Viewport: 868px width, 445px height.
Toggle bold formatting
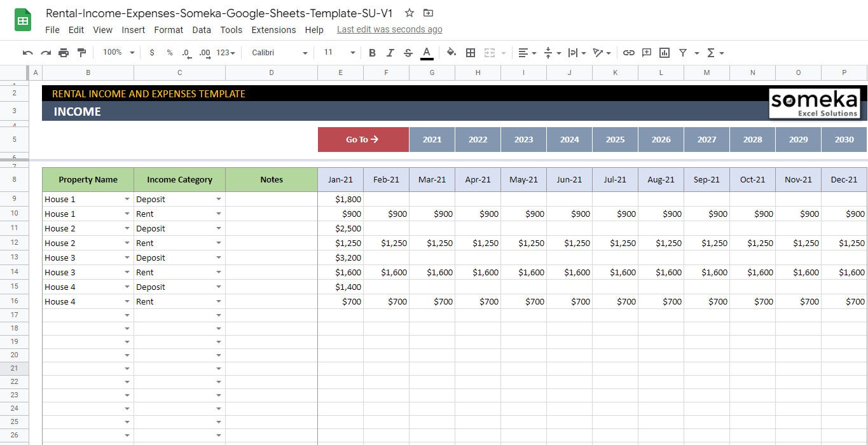coord(372,53)
